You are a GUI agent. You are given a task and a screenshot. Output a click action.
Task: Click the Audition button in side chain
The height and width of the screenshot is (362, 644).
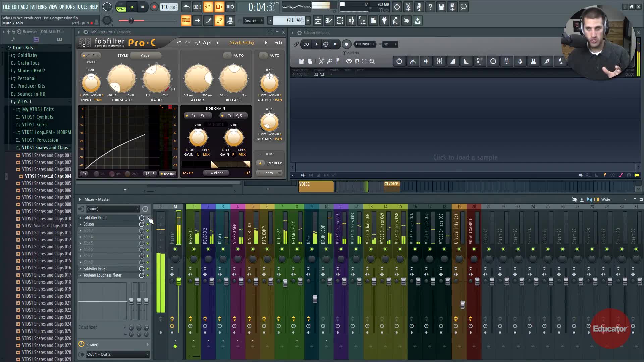click(x=217, y=173)
